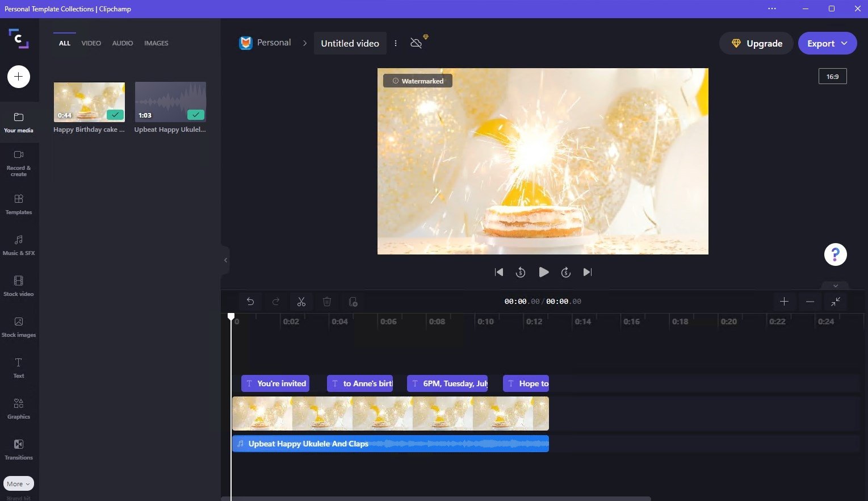Open the help question mark button
The image size is (868, 501).
pyautogui.click(x=836, y=254)
